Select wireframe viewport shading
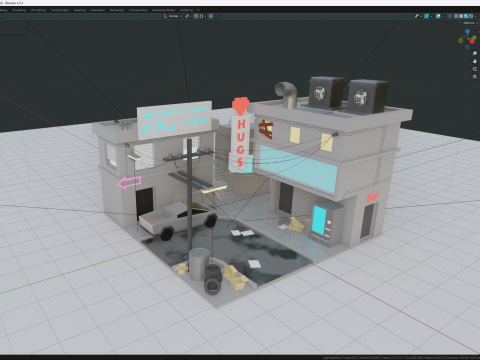The width and height of the screenshot is (480, 360). 457,16
